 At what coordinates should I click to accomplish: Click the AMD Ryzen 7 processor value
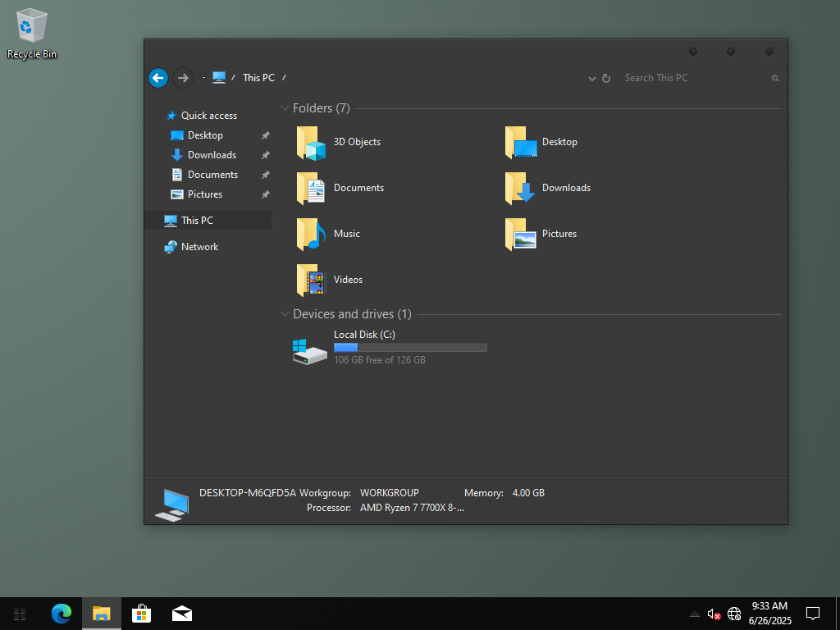[x=412, y=508]
